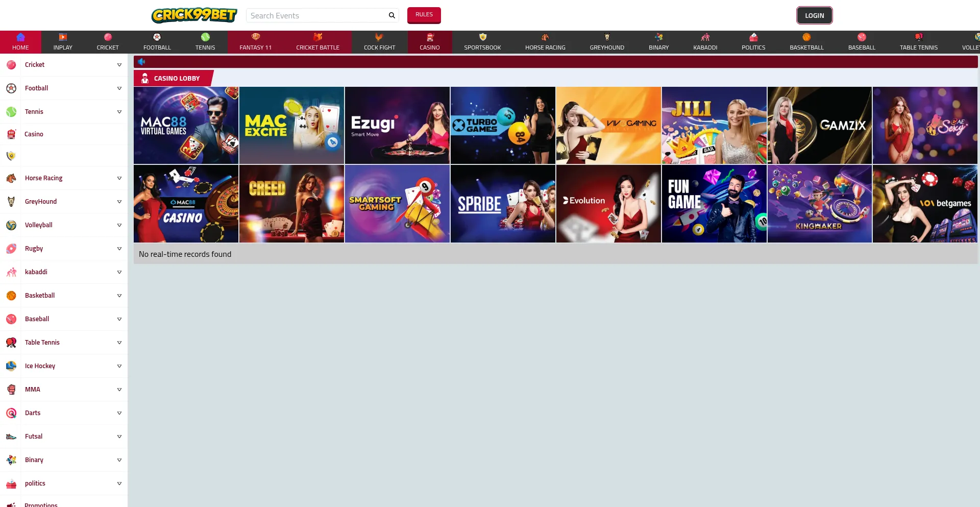Open the POLITICS tab in top navigation
The height and width of the screenshot is (507, 980).
pyautogui.click(x=753, y=42)
